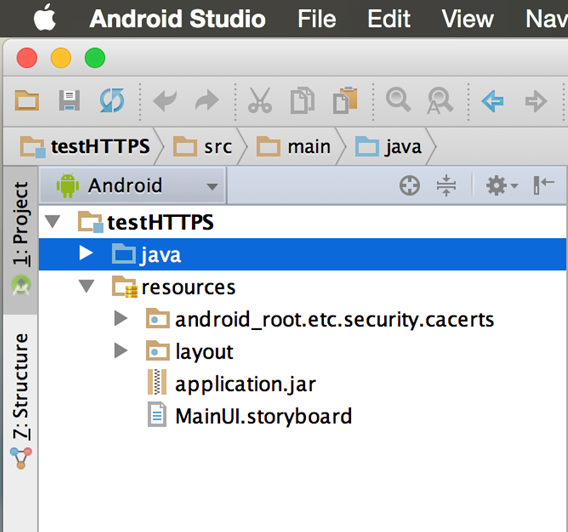Click the green Android robot icon
Viewport: 568px width, 532px height.
[x=67, y=185]
